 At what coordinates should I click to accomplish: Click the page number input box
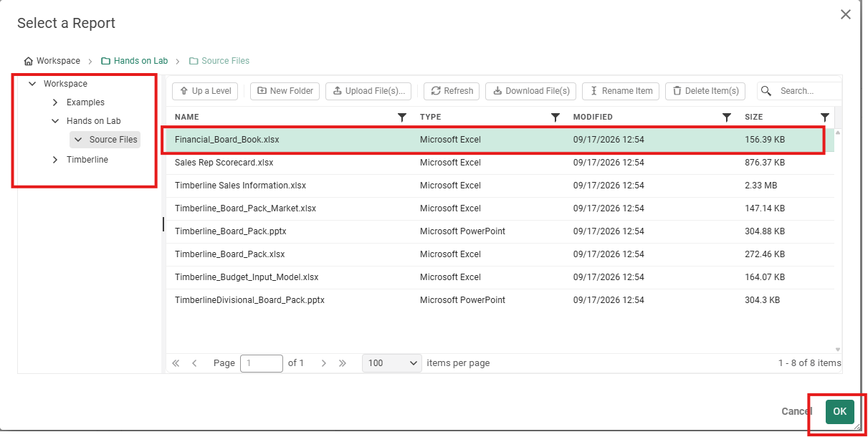click(x=262, y=363)
